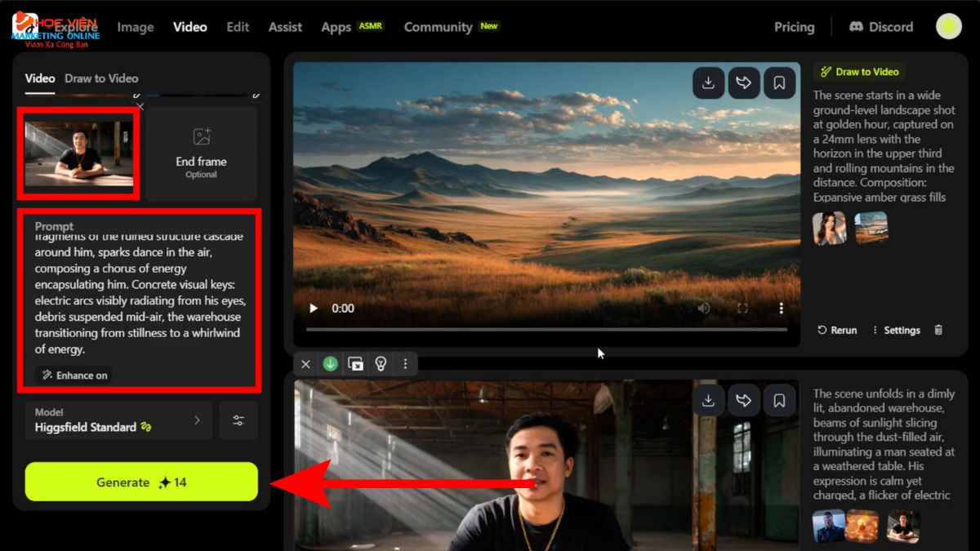Toggle fullscreen on landscape video player

click(x=742, y=309)
